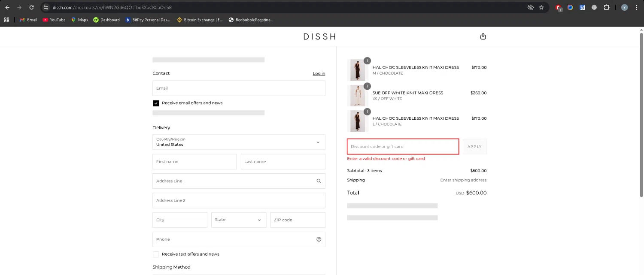Open the YouTube bookmark
The height and width of the screenshot is (275, 644).
(54, 20)
